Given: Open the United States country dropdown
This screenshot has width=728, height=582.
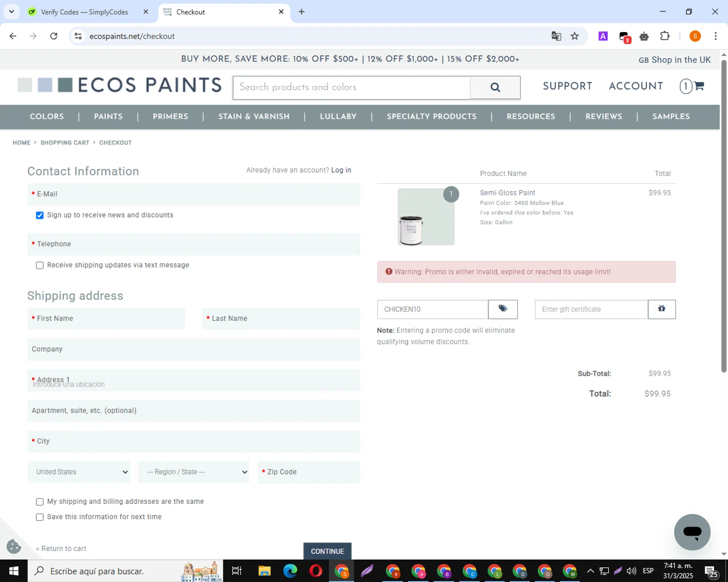Looking at the screenshot, I should (x=79, y=472).
